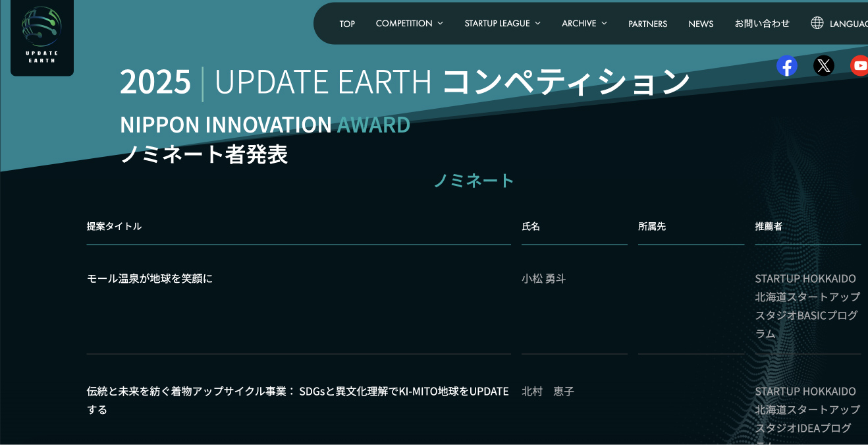Expand the COMPETITION dropdown chevron
Screen dimensions: 868x445
[x=440, y=23]
